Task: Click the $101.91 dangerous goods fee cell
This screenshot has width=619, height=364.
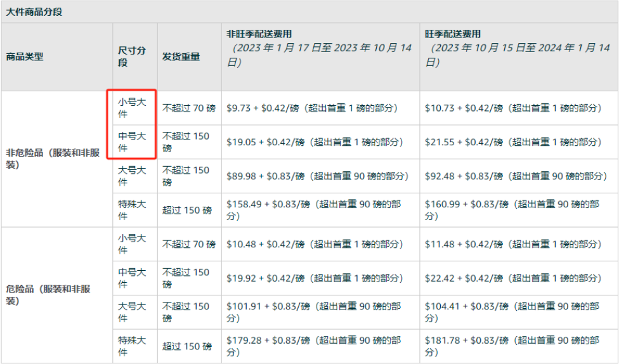Action: point(313,312)
